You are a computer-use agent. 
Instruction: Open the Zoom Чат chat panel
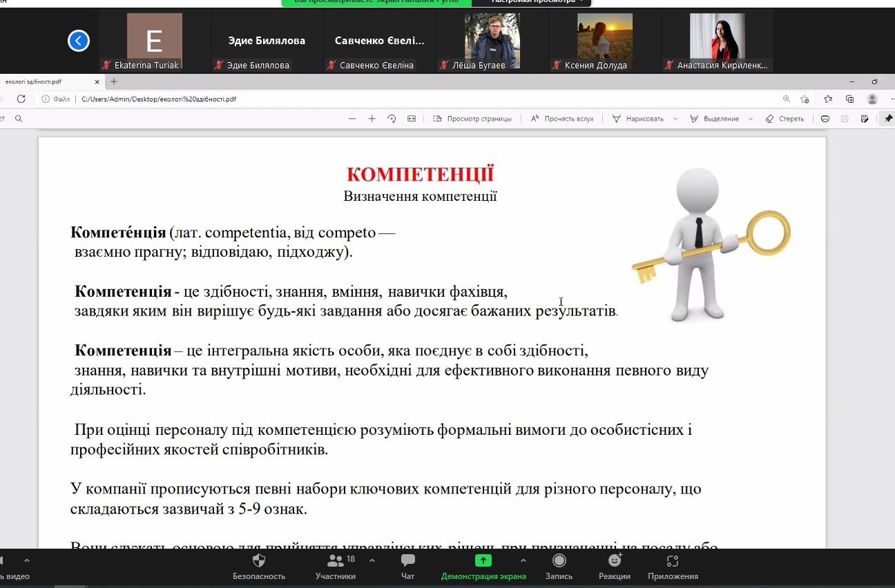[408, 567]
